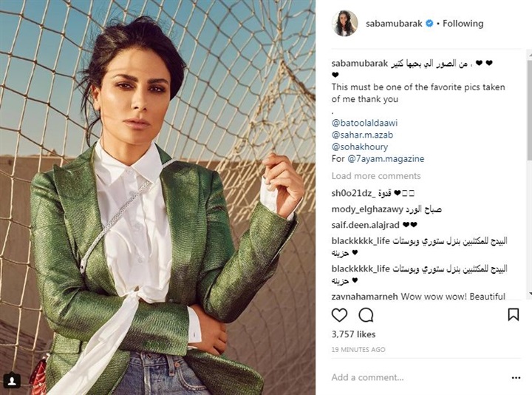Click the Add a comment field

click(417, 377)
